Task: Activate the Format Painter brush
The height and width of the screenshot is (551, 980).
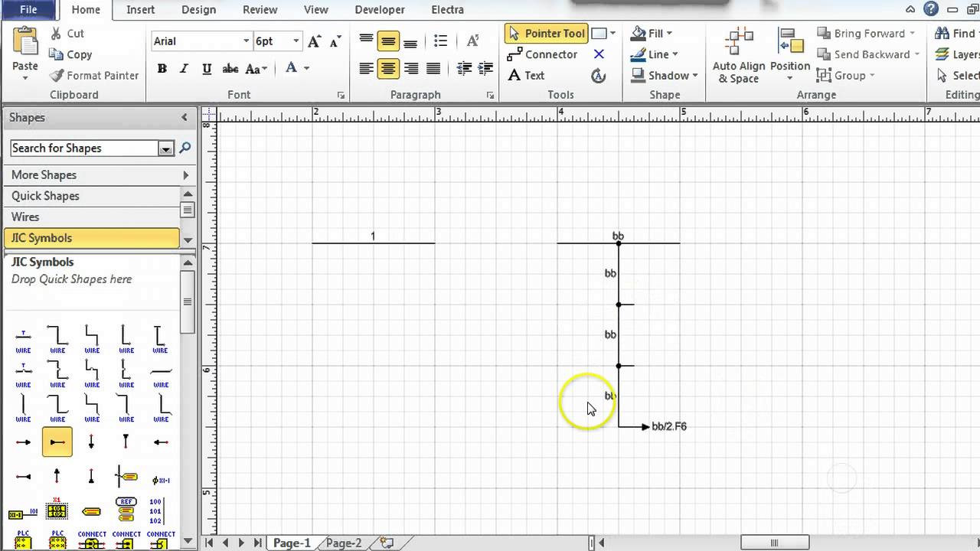Action: (94, 75)
